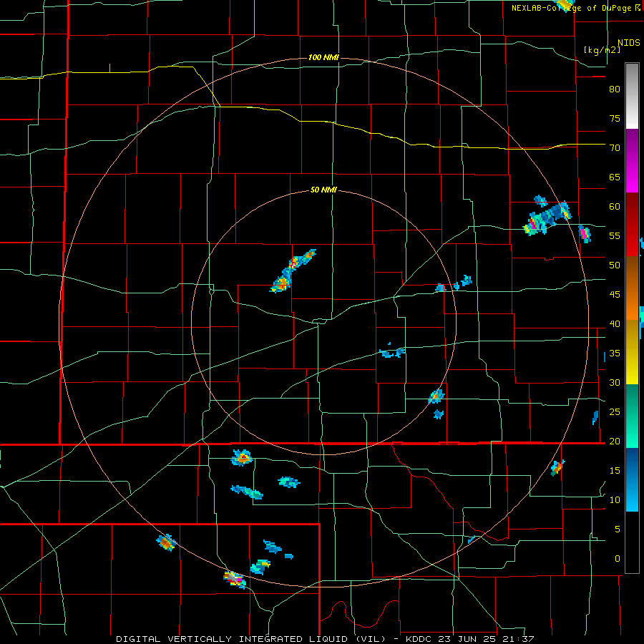Click the 65 value on the scale

pyautogui.click(x=615, y=177)
